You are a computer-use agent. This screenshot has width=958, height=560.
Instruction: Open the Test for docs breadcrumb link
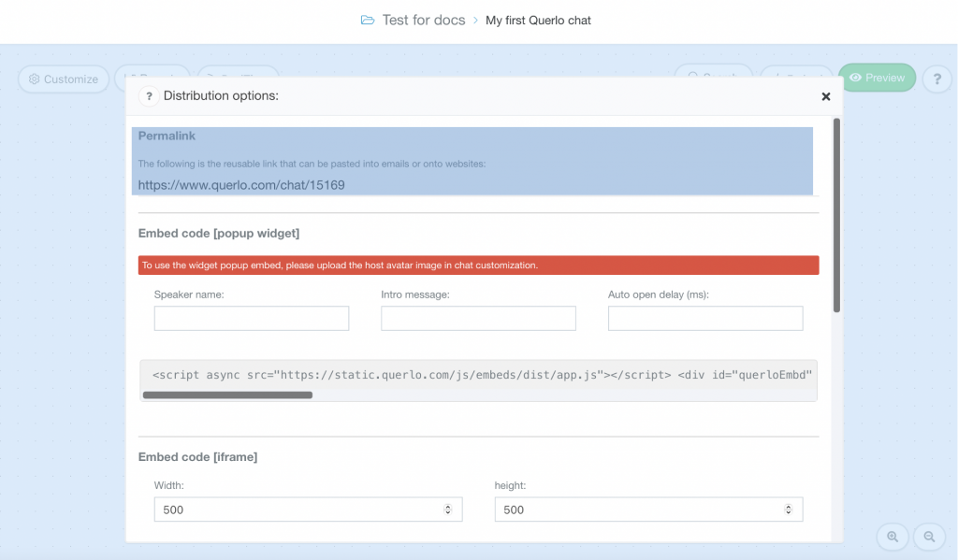tap(424, 21)
